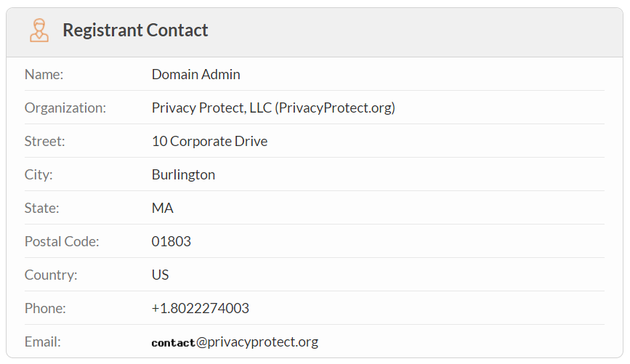Click the Domain Admin name value

(195, 75)
